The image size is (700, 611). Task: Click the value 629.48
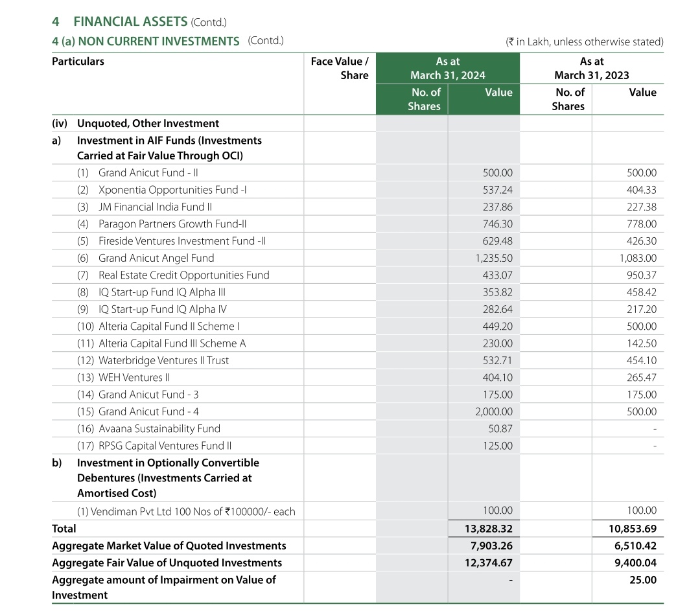coord(497,241)
